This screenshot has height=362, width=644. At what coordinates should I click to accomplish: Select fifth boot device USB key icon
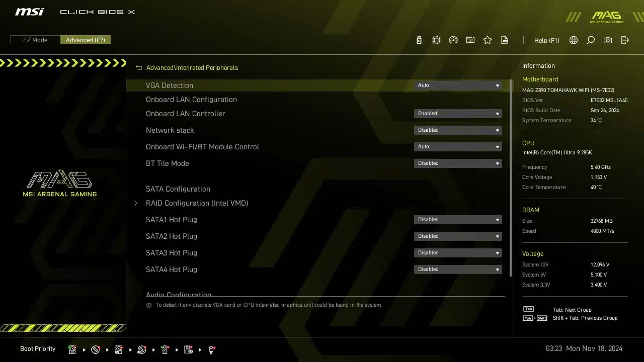165,349
